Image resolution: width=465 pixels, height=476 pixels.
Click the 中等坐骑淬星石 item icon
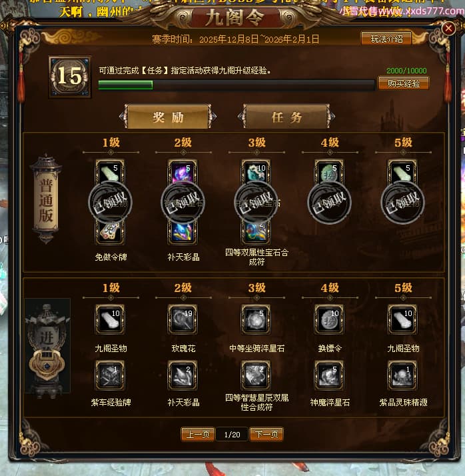pyautogui.click(x=256, y=319)
